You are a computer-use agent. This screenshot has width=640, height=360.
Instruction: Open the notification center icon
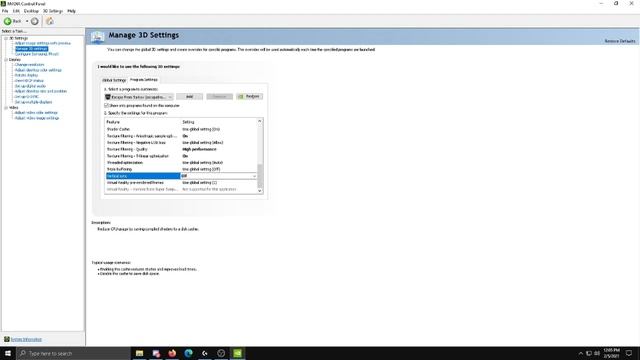[629, 353]
